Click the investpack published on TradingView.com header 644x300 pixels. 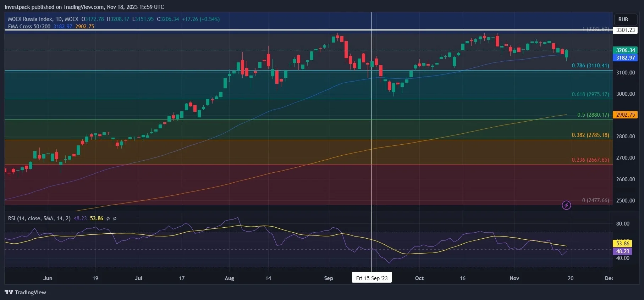point(84,7)
